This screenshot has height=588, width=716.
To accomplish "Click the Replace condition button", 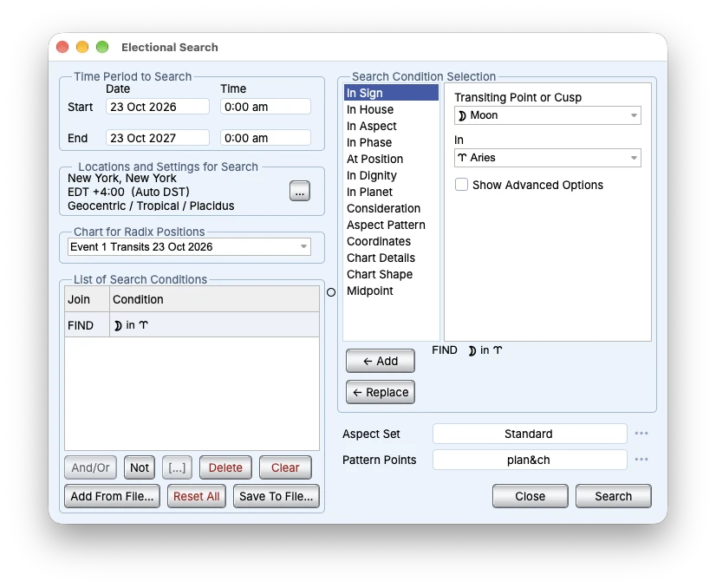I will pyautogui.click(x=381, y=392).
